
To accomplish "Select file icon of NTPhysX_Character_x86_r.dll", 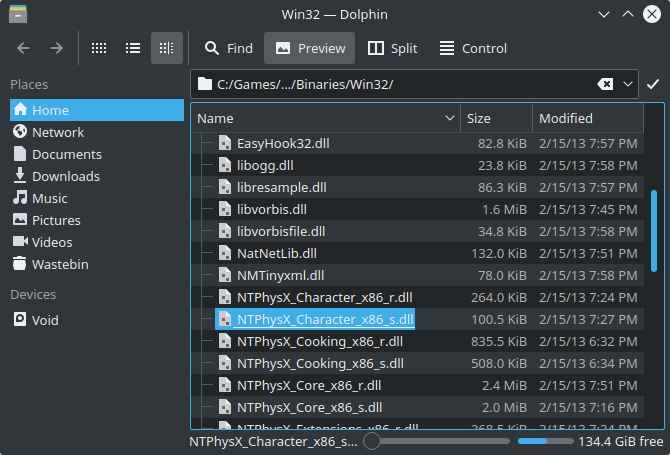I will (x=225, y=297).
